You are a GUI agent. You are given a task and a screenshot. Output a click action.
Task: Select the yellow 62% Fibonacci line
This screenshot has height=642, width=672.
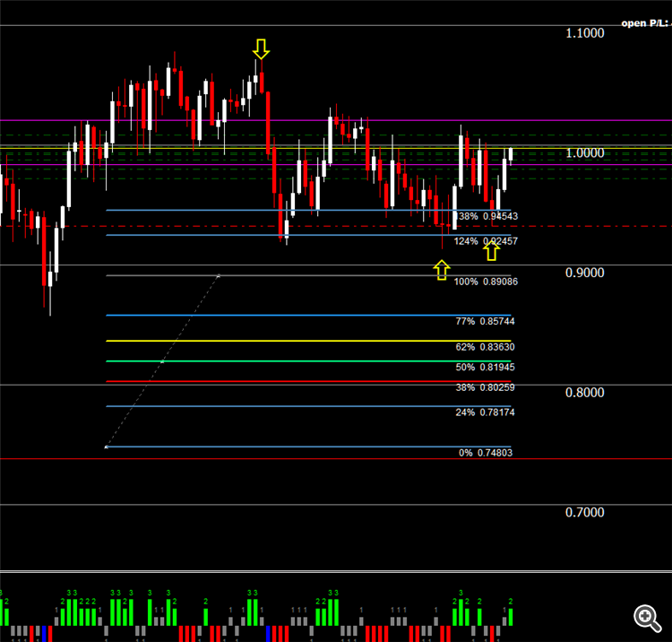(x=308, y=341)
